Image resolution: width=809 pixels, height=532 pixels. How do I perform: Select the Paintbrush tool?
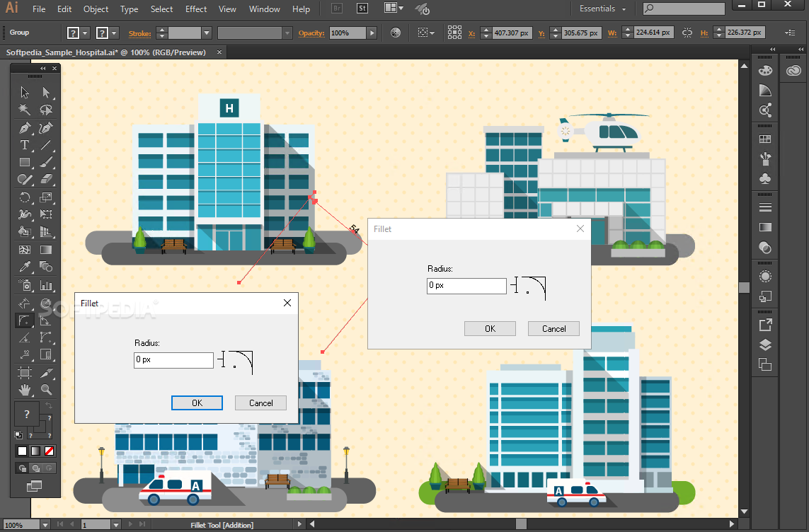point(46,162)
